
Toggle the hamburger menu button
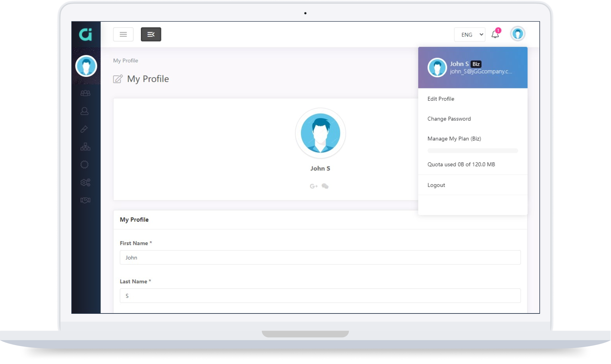pyautogui.click(x=123, y=34)
